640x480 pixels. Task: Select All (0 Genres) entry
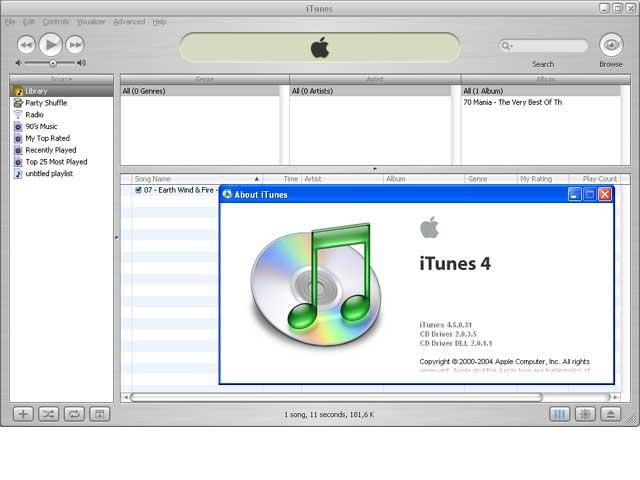(x=200, y=91)
